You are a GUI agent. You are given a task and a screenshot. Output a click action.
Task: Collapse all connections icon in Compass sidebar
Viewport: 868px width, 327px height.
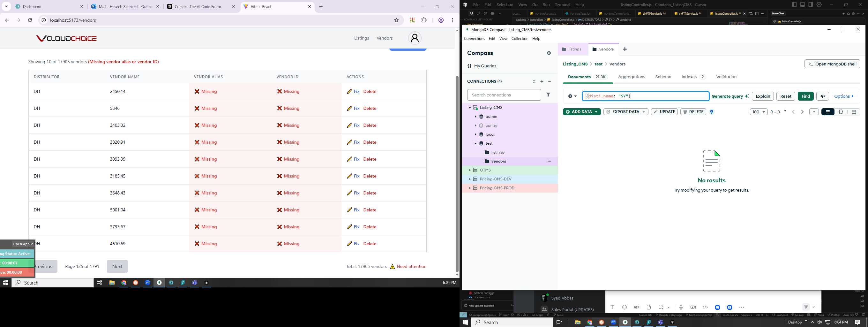coord(534,81)
